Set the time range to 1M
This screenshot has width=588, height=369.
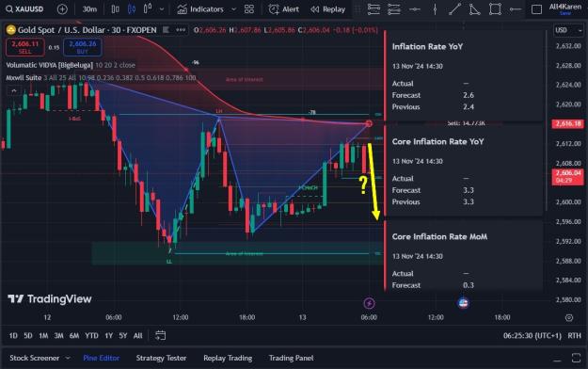(43, 336)
